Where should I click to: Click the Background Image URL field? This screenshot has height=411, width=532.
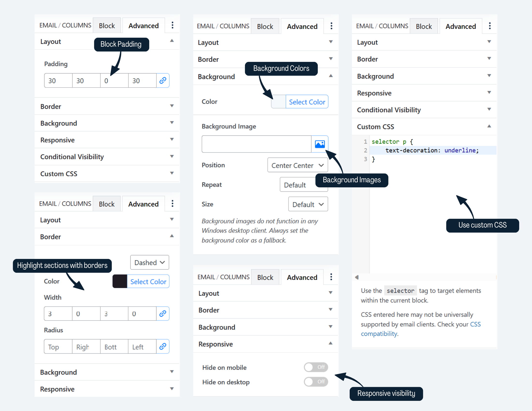(x=257, y=144)
